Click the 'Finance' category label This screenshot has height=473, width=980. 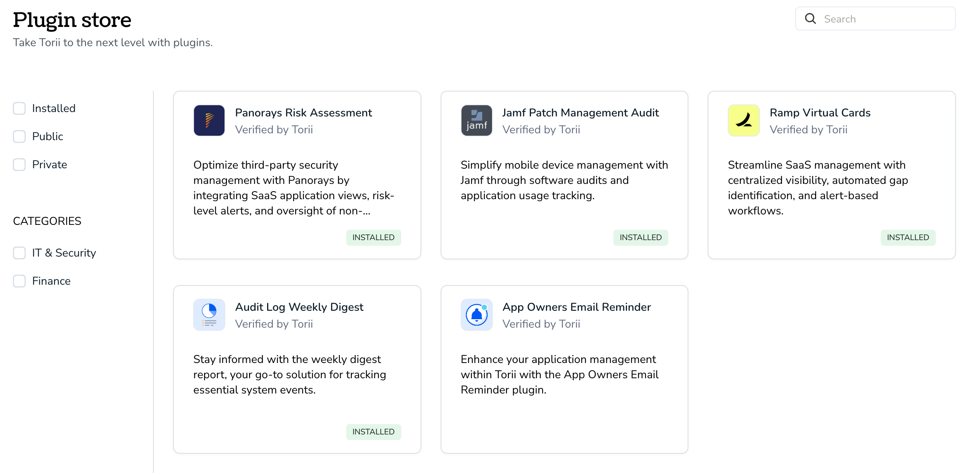click(51, 281)
